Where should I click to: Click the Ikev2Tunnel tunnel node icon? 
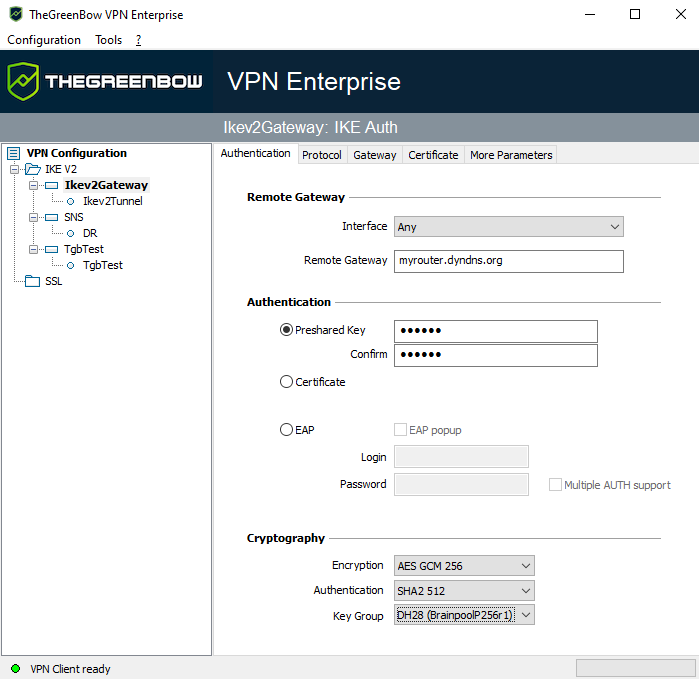point(71,201)
